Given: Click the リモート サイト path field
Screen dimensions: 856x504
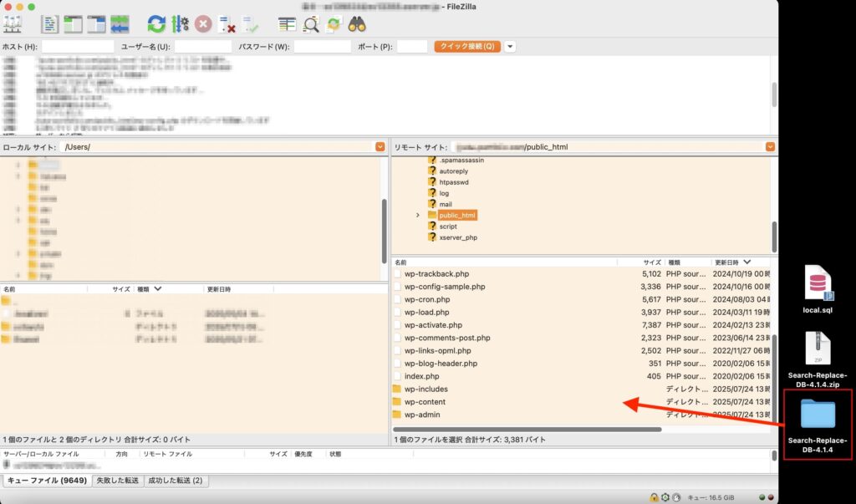Looking at the screenshot, I should point(608,147).
